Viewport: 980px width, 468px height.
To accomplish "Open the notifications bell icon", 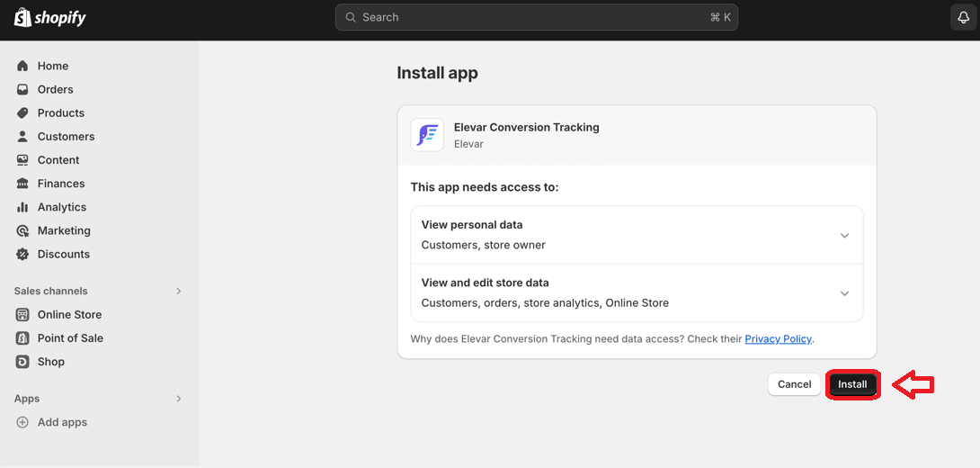I will point(963,17).
